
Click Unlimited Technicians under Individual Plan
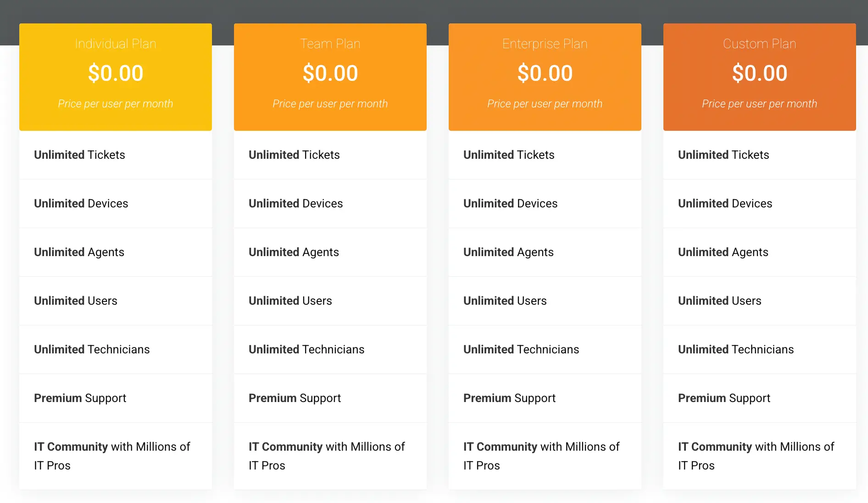coord(91,349)
